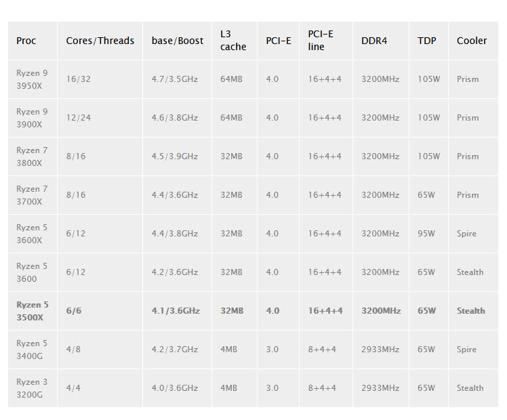Viewport: 507px width, 420px height.
Task: Click the Proc column header
Action: pos(26,41)
